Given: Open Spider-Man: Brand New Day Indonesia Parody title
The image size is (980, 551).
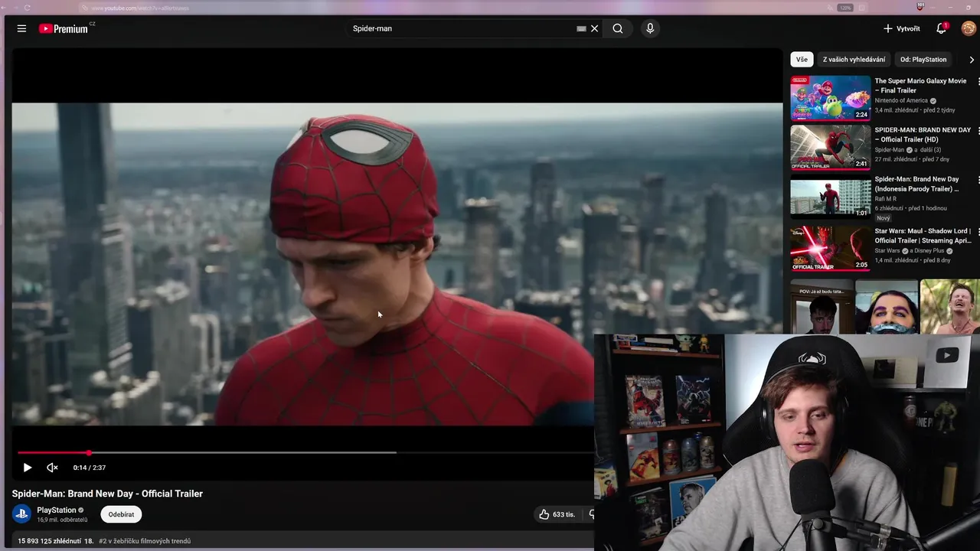Looking at the screenshot, I should point(916,184).
